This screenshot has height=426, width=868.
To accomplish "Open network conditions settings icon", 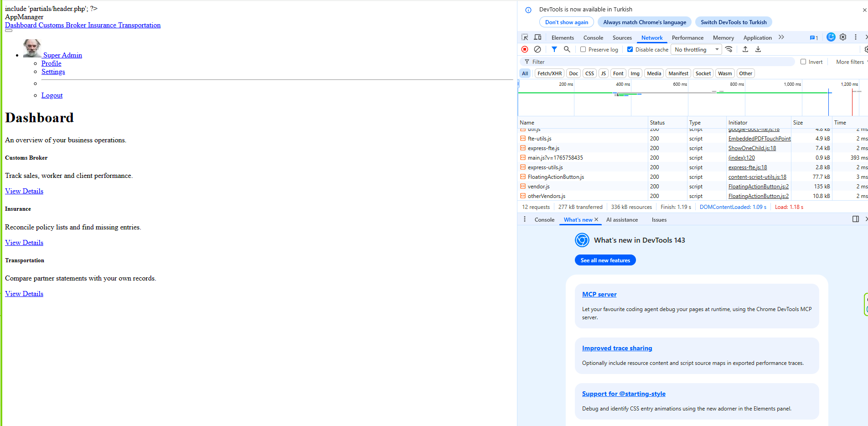I will pyautogui.click(x=729, y=49).
